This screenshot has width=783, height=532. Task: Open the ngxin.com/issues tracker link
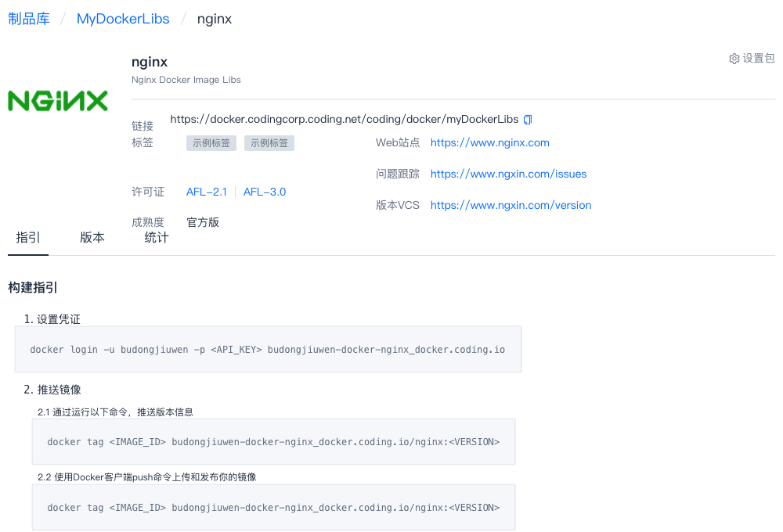click(508, 174)
